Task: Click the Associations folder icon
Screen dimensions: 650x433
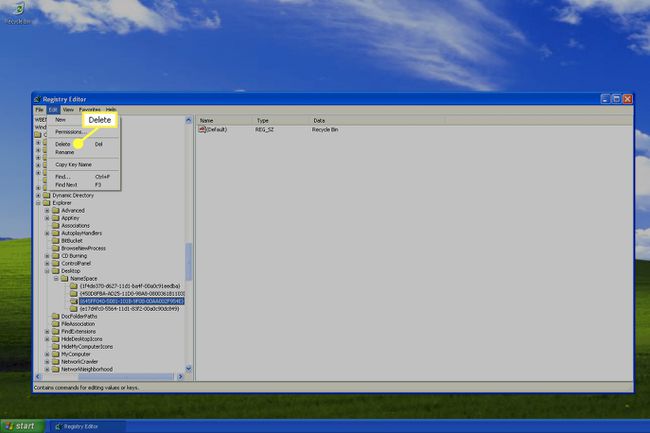Action: pos(56,225)
